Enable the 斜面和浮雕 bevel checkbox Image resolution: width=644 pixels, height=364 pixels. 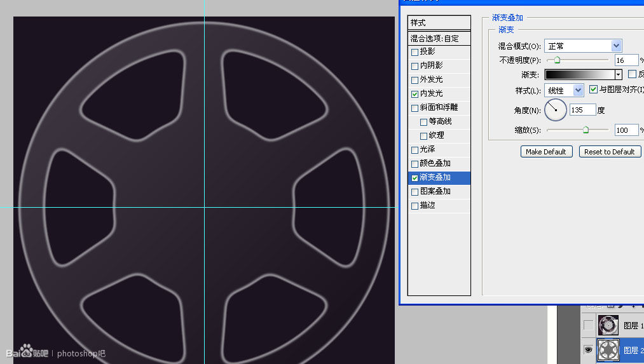point(415,108)
